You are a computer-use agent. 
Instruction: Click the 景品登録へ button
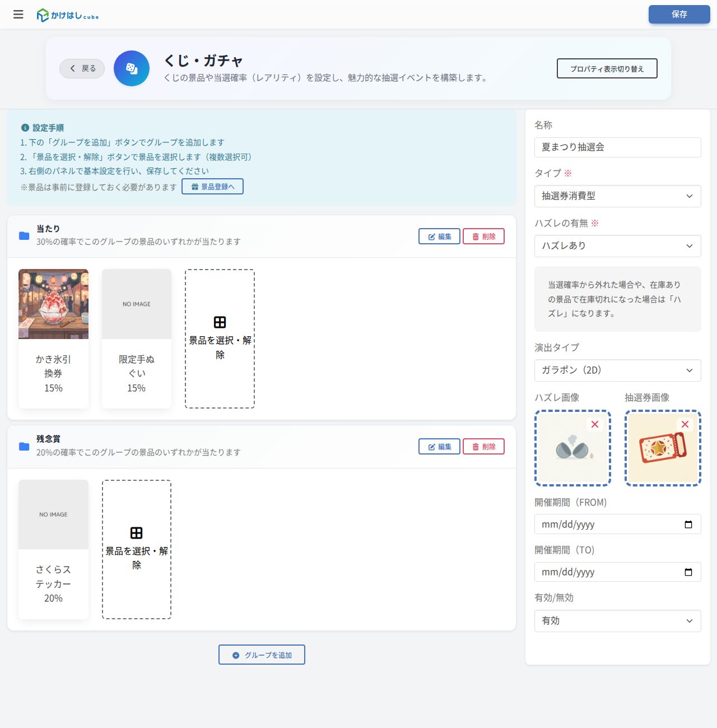point(213,187)
